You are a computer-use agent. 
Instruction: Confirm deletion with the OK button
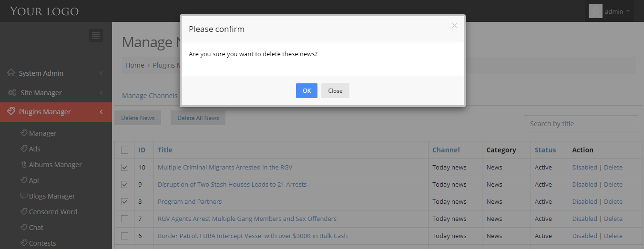(x=307, y=90)
